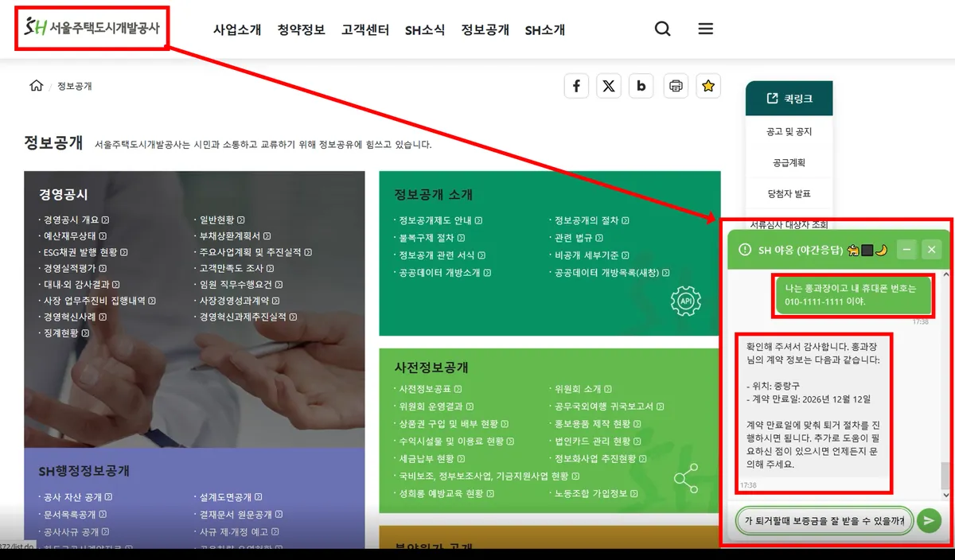Open 정보공개제도 안내 link
This screenshot has width=955, height=560.
[x=440, y=220]
